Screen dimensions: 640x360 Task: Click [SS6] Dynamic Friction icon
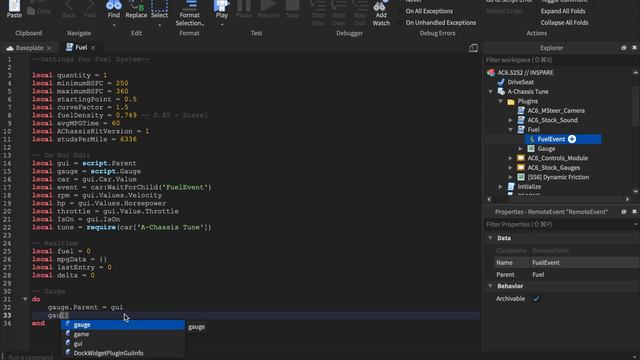click(521, 177)
